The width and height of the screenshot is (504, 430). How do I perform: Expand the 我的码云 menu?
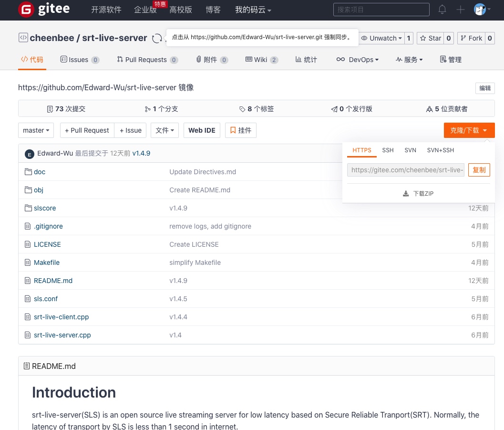coord(253,10)
